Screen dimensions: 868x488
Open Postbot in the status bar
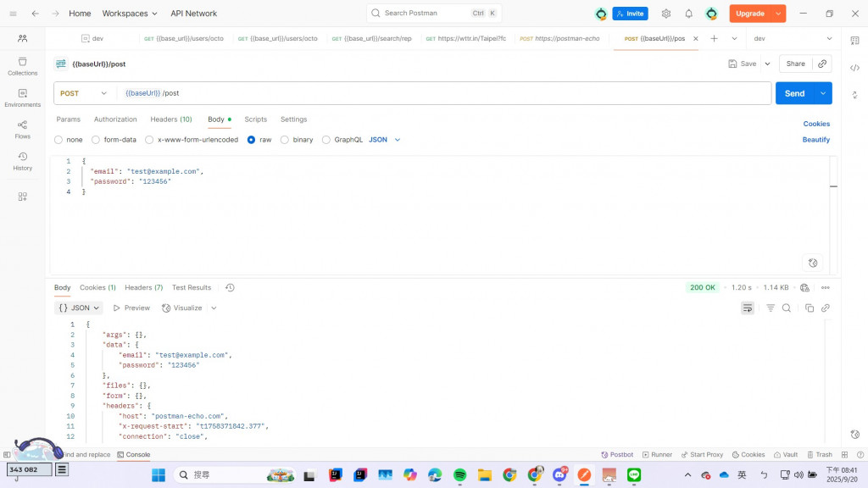[x=617, y=455]
